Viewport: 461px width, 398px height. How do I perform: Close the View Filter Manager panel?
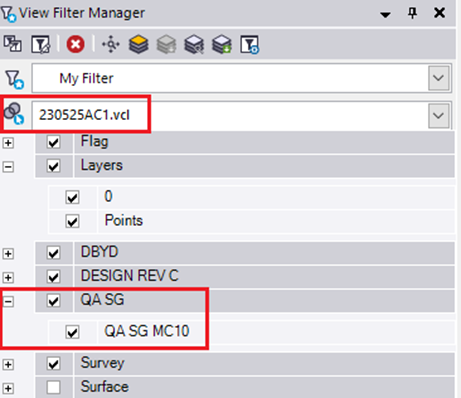click(440, 13)
